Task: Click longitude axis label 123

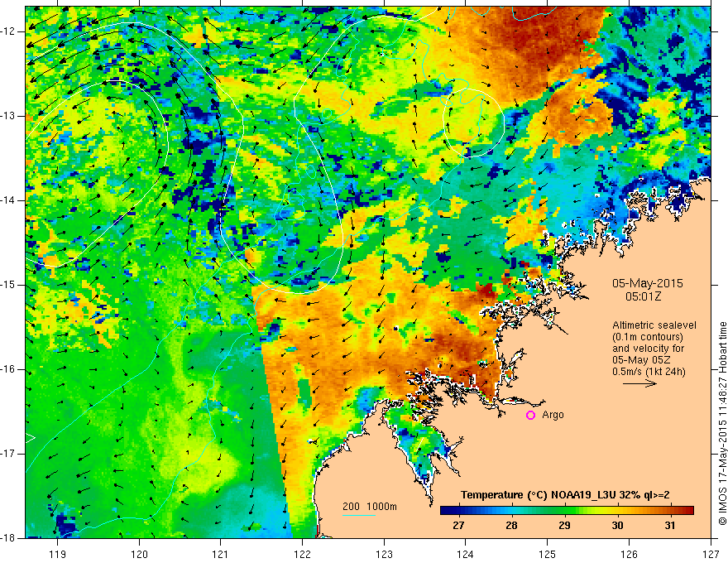Action: point(384,554)
